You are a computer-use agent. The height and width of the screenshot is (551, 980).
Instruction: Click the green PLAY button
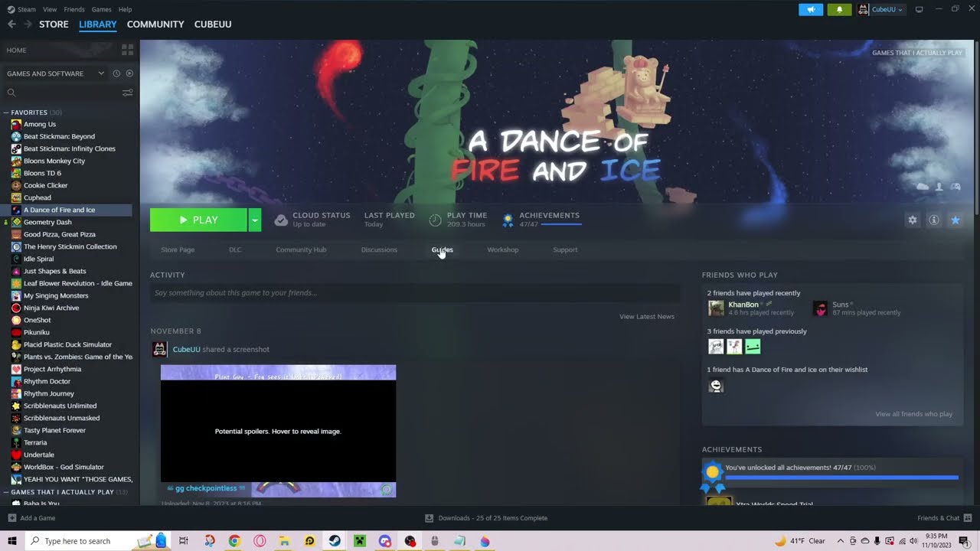[198, 220]
